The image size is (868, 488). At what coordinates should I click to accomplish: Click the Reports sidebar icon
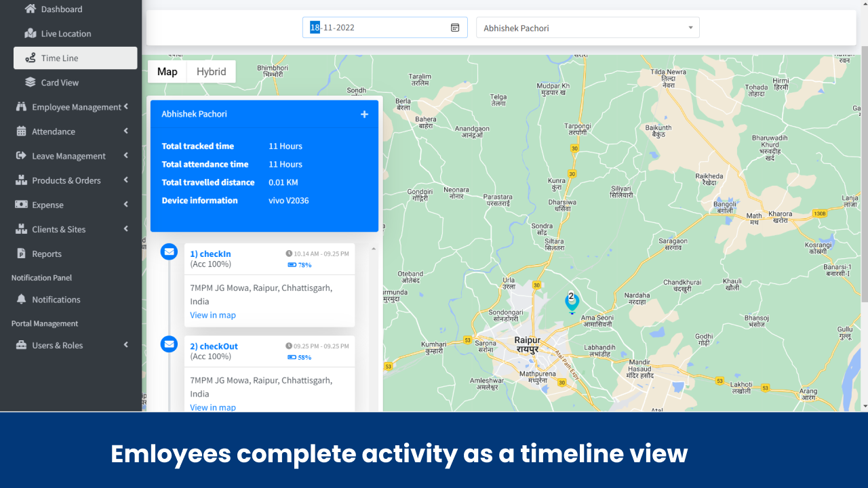[22, 253]
